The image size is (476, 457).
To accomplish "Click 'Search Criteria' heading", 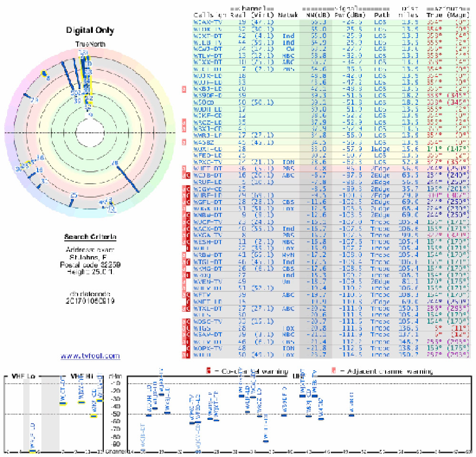I will pyautogui.click(x=90, y=237).
